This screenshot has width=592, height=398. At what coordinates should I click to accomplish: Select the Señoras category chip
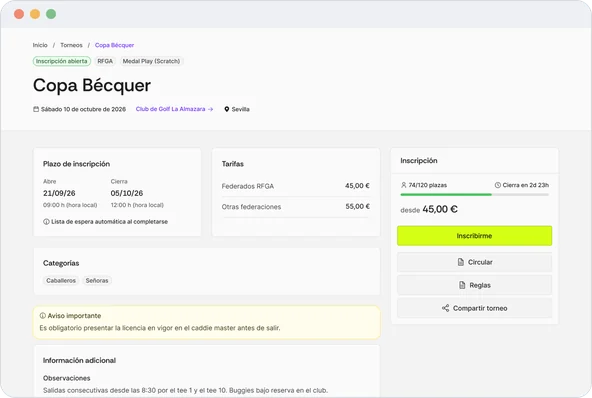(97, 281)
